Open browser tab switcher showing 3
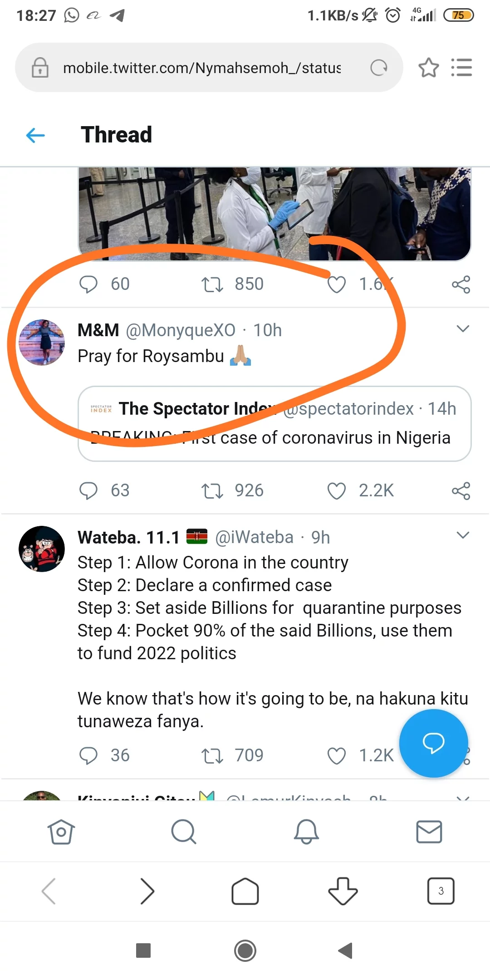Viewport: 490px width, 980px height. 441,891
